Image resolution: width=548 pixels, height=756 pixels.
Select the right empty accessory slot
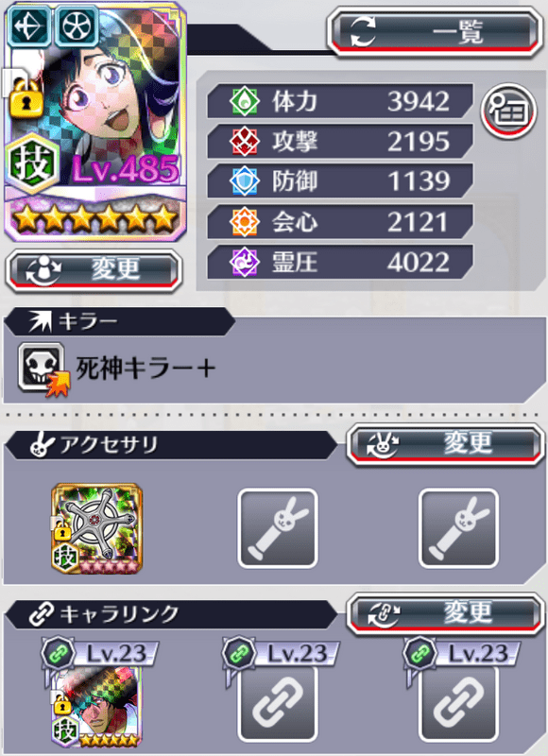(x=458, y=528)
